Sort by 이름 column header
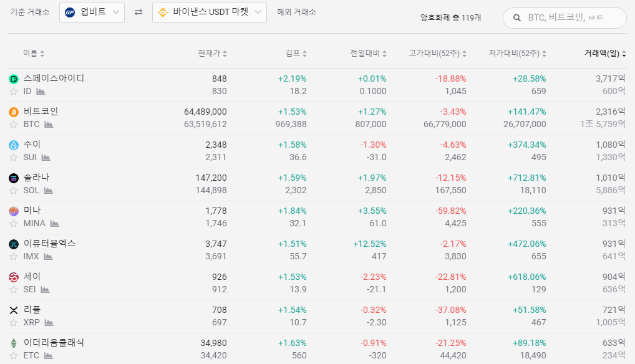Screen dimensions: 635x364 tap(34, 53)
